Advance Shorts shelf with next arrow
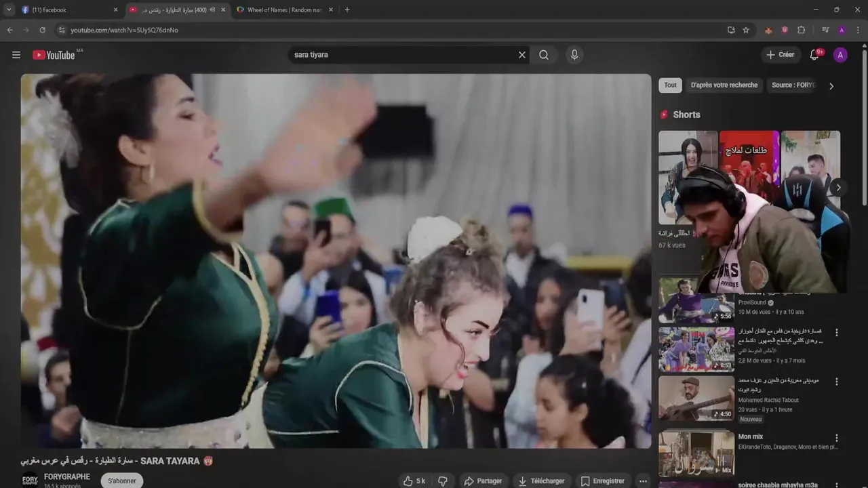 (x=838, y=188)
